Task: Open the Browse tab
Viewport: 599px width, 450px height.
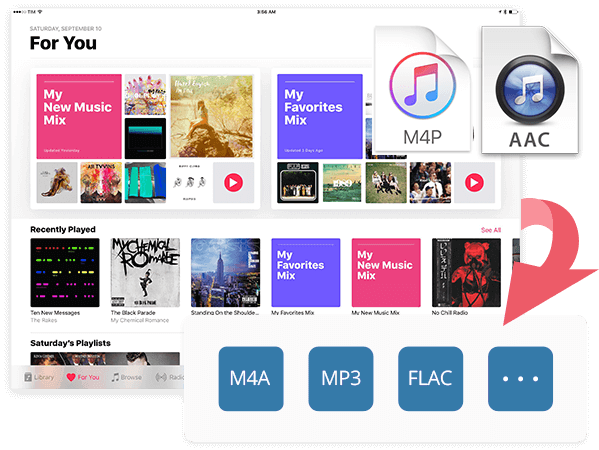Action: [126, 377]
